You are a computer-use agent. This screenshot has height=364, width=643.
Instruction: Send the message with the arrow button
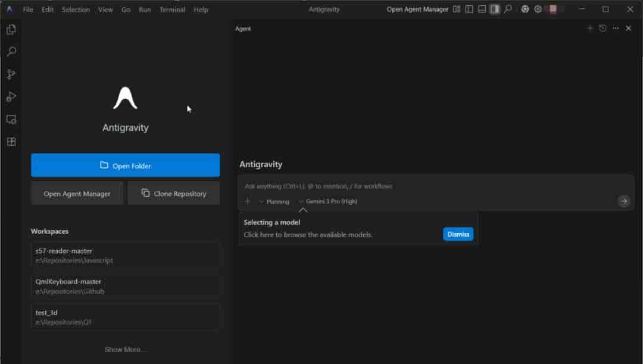[624, 201]
